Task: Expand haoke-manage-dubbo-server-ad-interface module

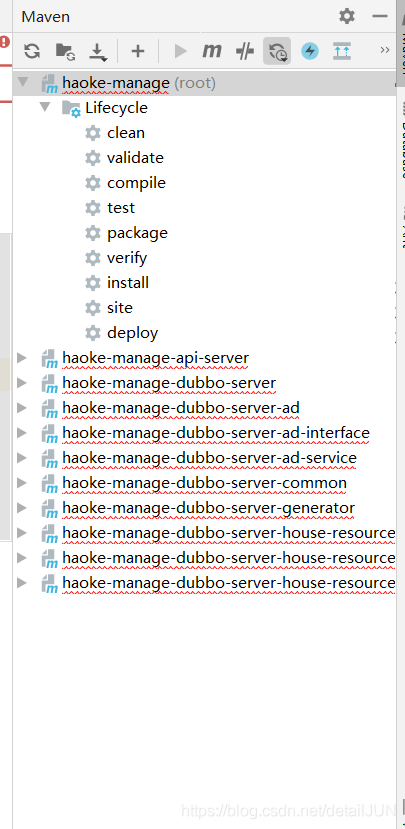Action: point(22,433)
